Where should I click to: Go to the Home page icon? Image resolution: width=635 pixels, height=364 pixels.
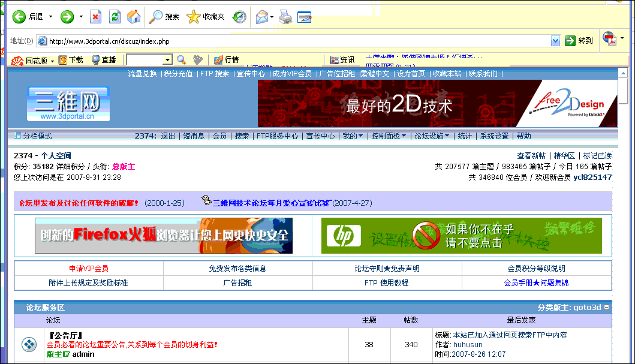tap(134, 17)
